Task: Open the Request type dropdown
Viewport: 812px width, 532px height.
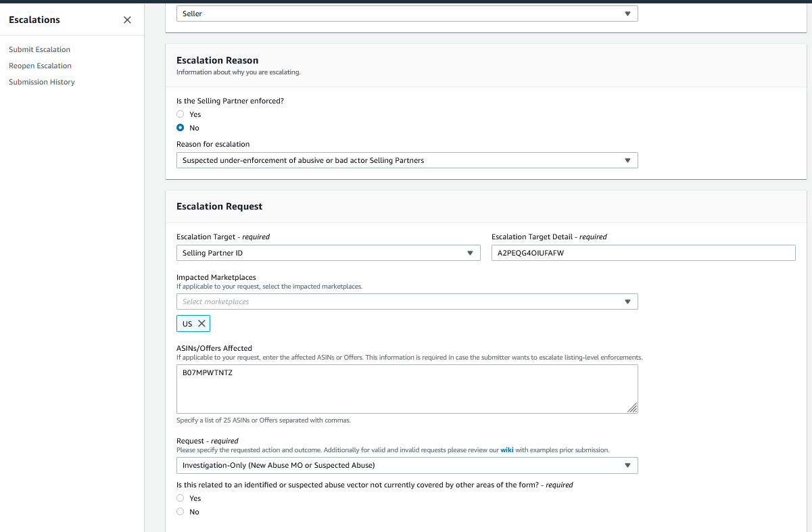Action: pos(406,465)
